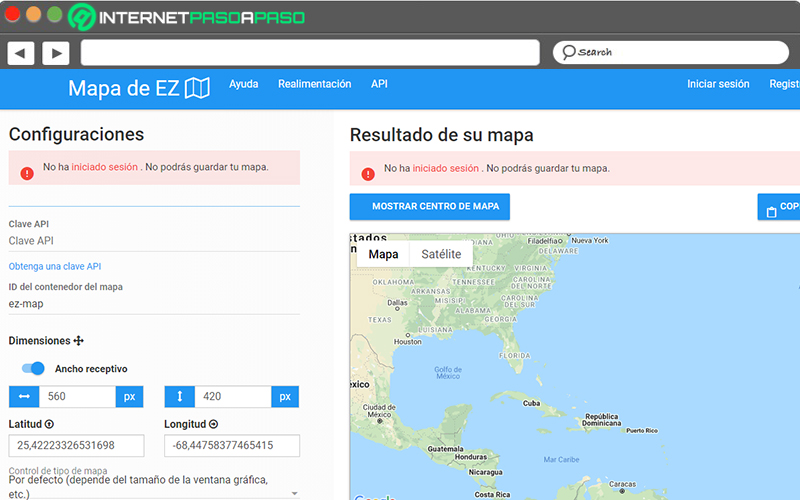Click the Latitud value field
The width and height of the screenshot is (800, 500).
pyautogui.click(x=77, y=445)
